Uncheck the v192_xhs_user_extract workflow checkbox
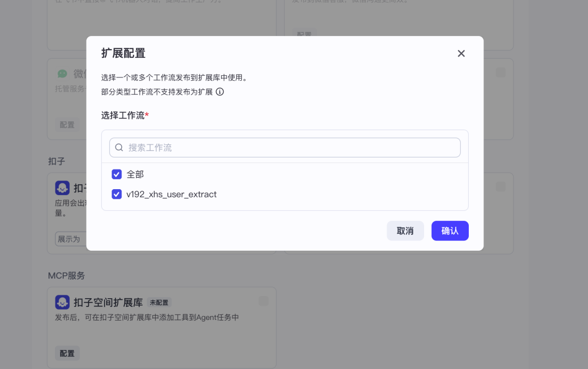This screenshot has width=588, height=369. point(117,194)
